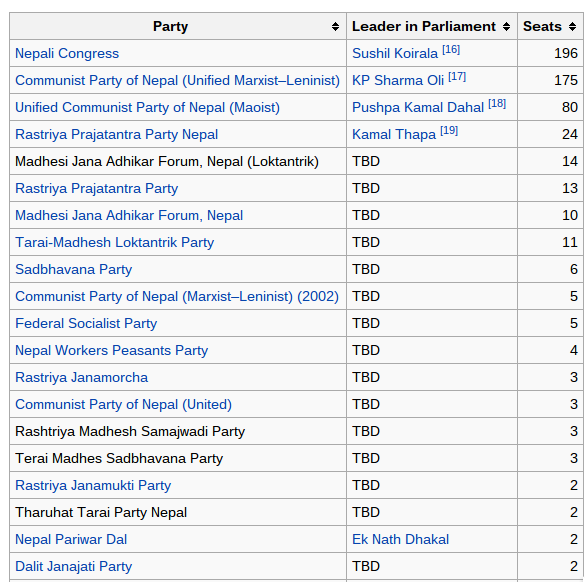Image resolution: width=585 pixels, height=582 pixels.
Task: Click the seat count 14
Action: [570, 162]
